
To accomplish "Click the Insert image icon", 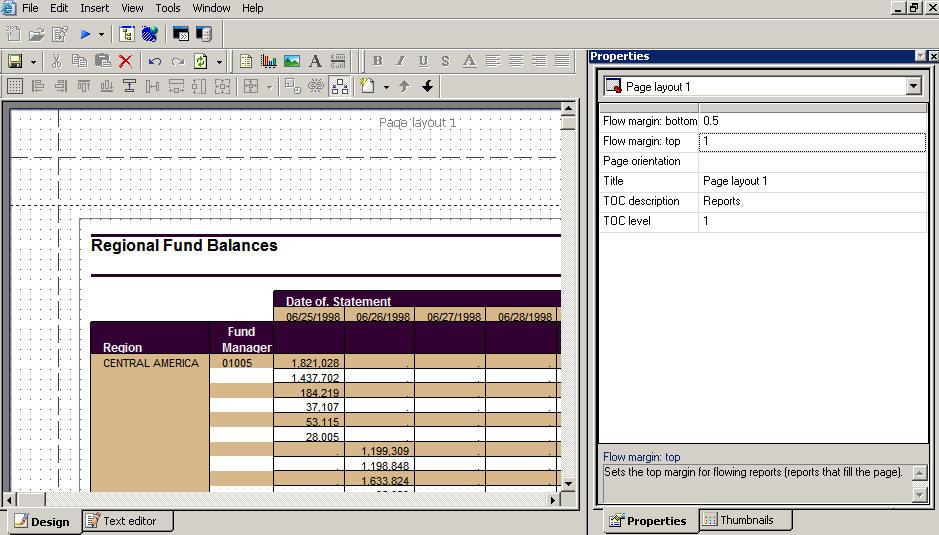I will [292, 61].
